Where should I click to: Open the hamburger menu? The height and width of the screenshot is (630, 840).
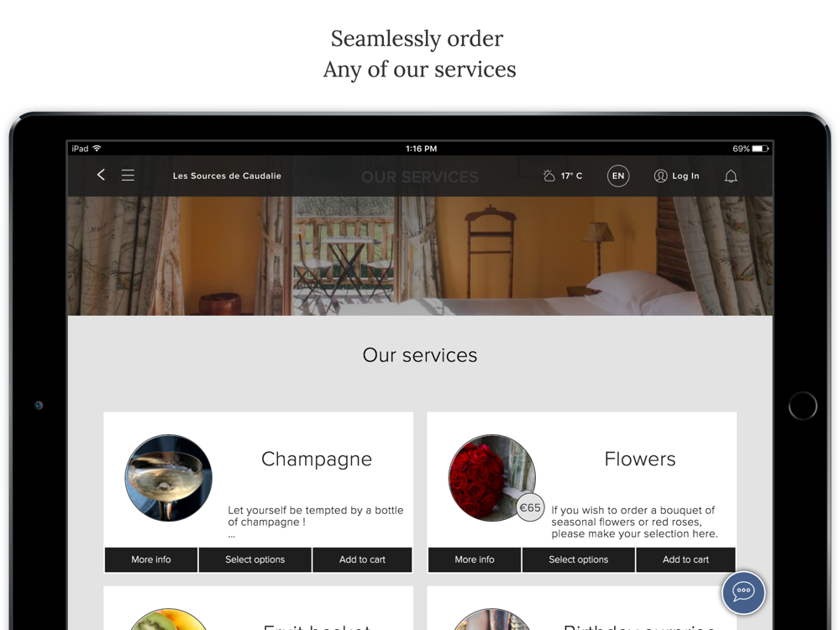[x=128, y=176]
